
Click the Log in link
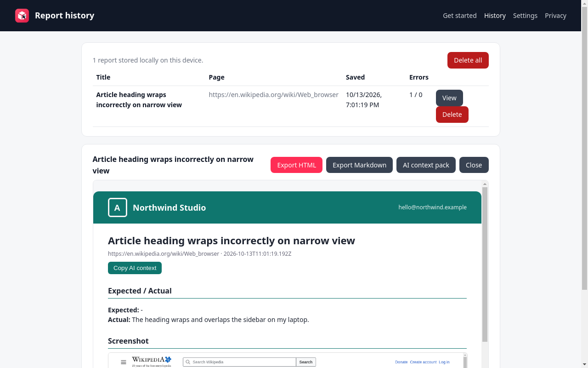[x=444, y=362]
